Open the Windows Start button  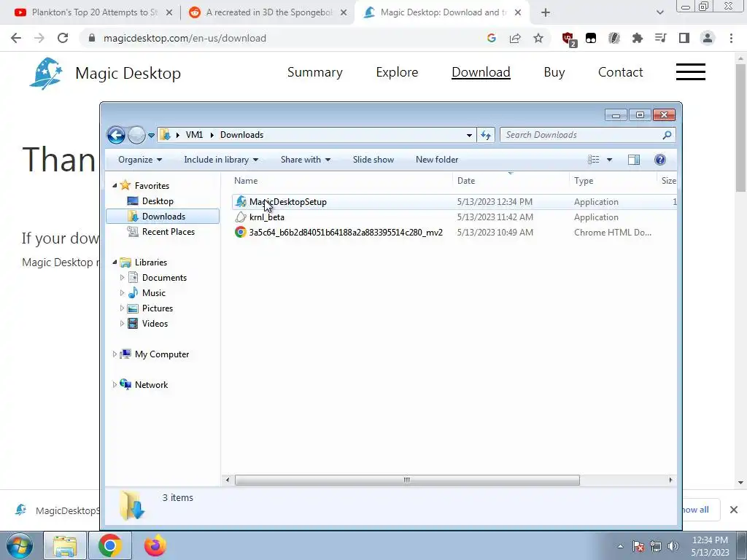point(19,545)
